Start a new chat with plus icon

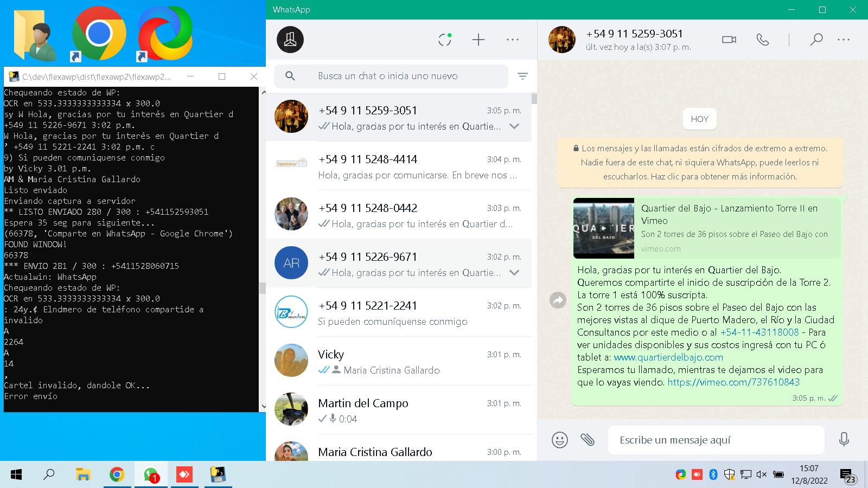pyautogui.click(x=478, y=40)
